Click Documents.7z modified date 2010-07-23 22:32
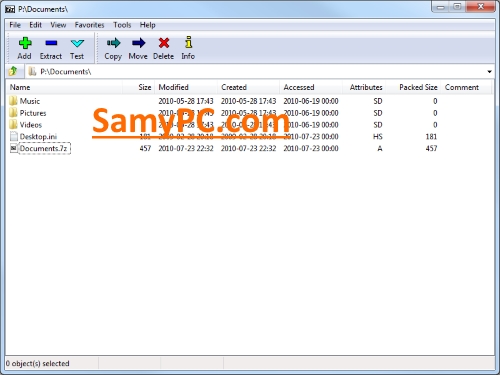Image resolution: width=500 pixels, height=375 pixels. pos(186,148)
